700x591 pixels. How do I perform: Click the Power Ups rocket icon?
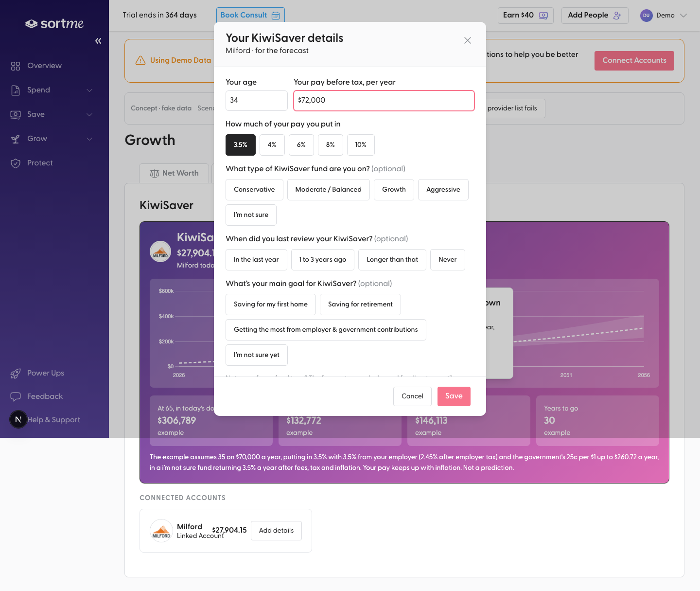(x=16, y=373)
